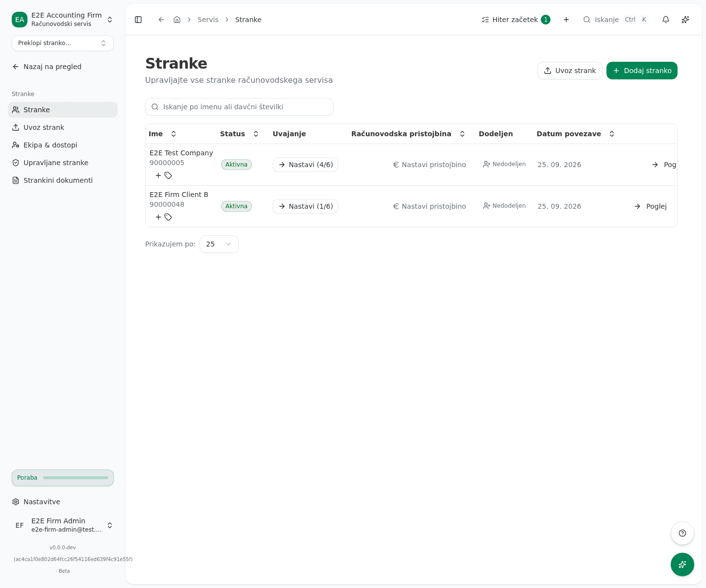Click Poglej for E2E Firm Client B
706x588 pixels.
click(x=650, y=206)
